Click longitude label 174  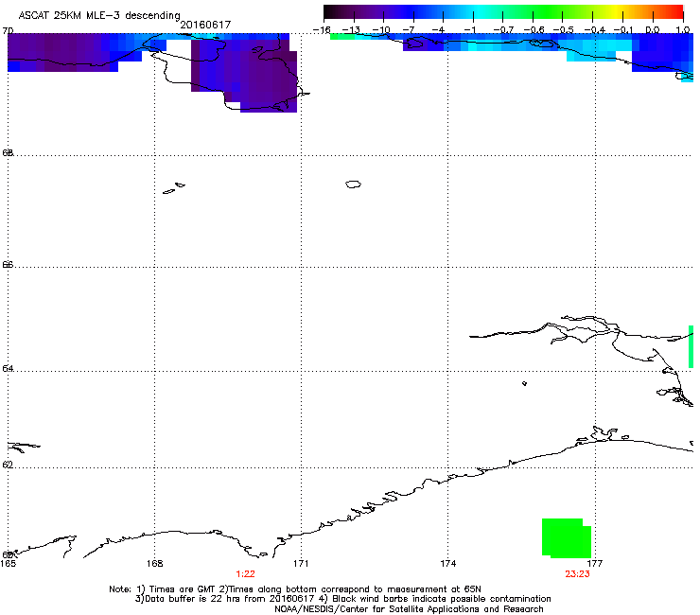coord(447,564)
